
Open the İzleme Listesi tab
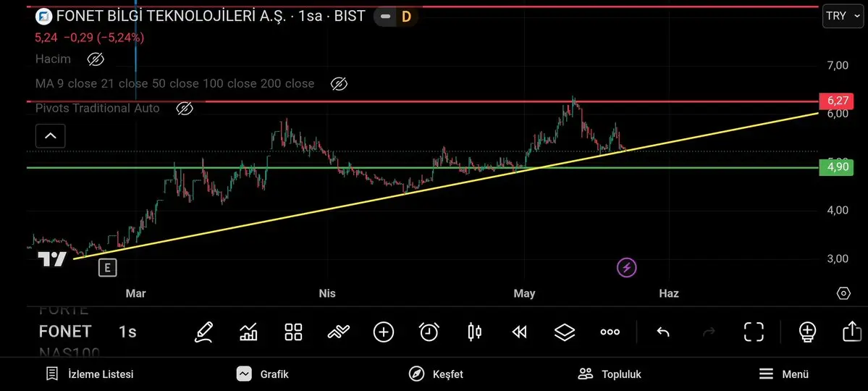click(89, 374)
